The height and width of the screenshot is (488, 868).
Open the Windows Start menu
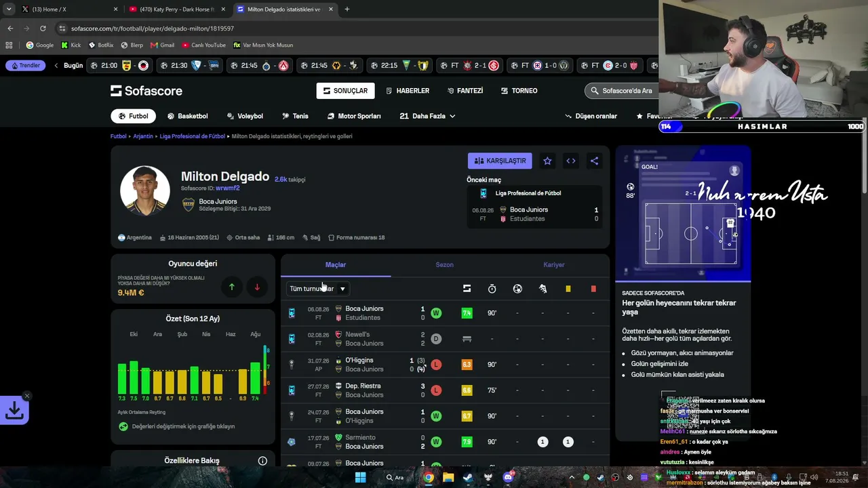(361, 477)
